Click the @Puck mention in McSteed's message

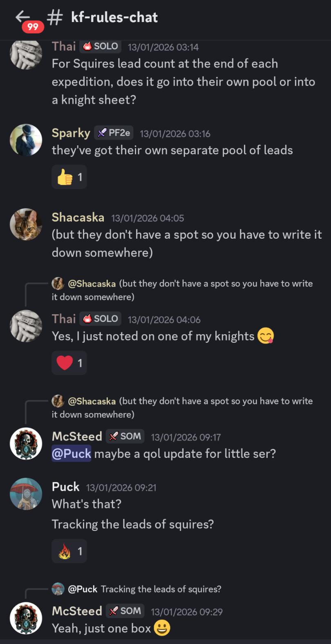click(72, 453)
